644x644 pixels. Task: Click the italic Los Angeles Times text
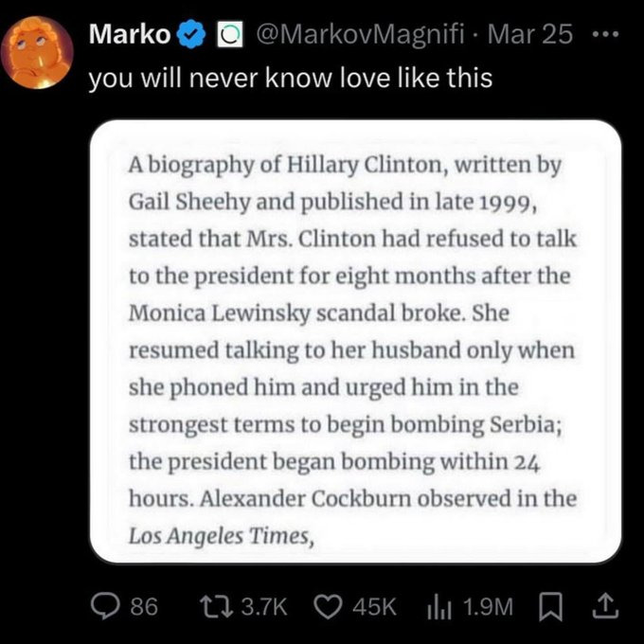[x=219, y=536]
